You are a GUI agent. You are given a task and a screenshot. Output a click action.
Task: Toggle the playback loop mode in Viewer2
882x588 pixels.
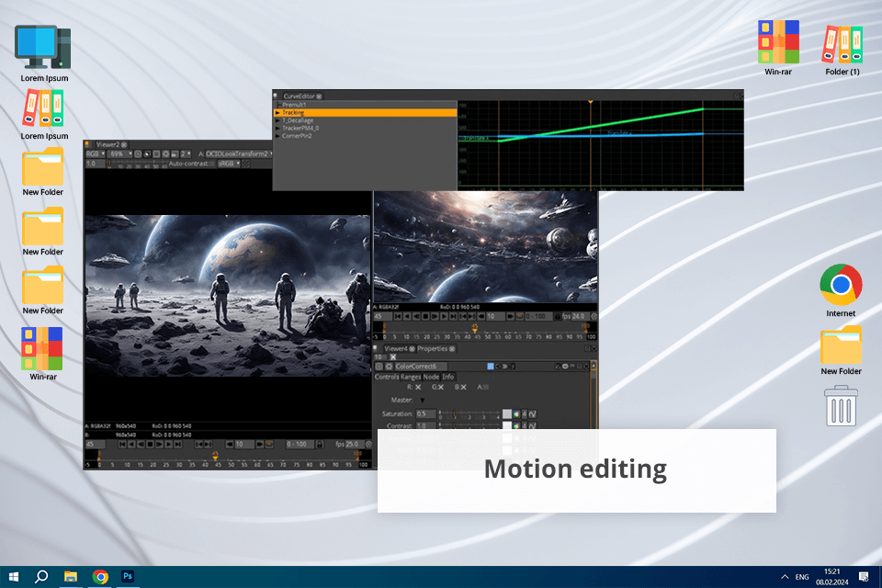coord(269,445)
